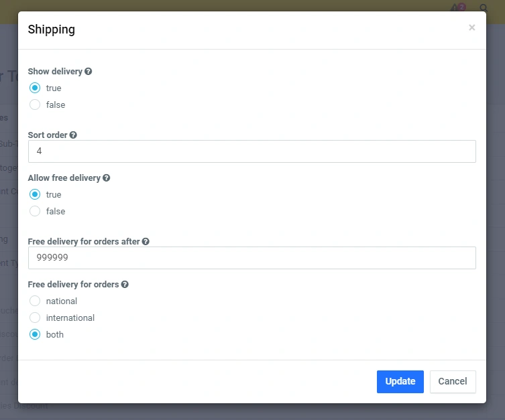The height and width of the screenshot is (420, 505).
Task: Select both for free delivery orders
Action: (35, 335)
